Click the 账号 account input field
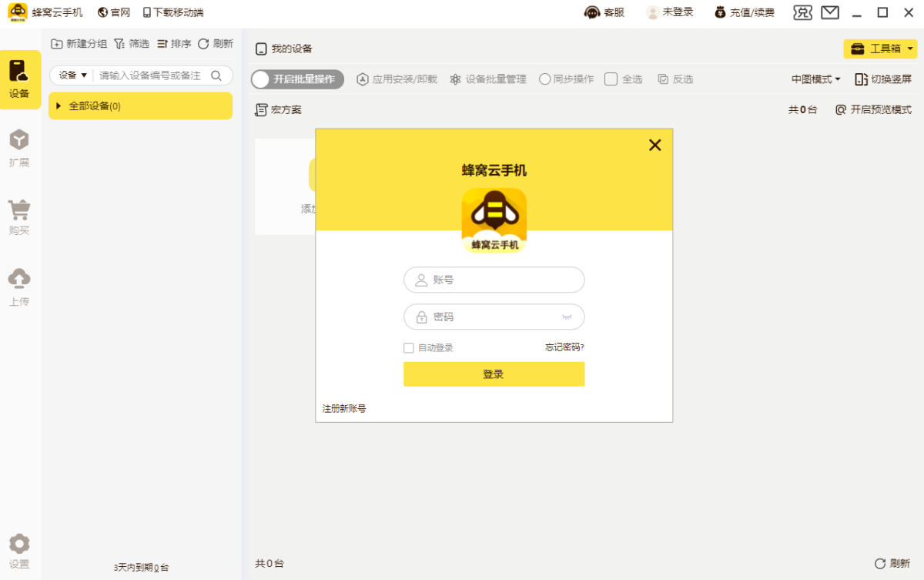The height and width of the screenshot is (580, 924). coord(494,280)
